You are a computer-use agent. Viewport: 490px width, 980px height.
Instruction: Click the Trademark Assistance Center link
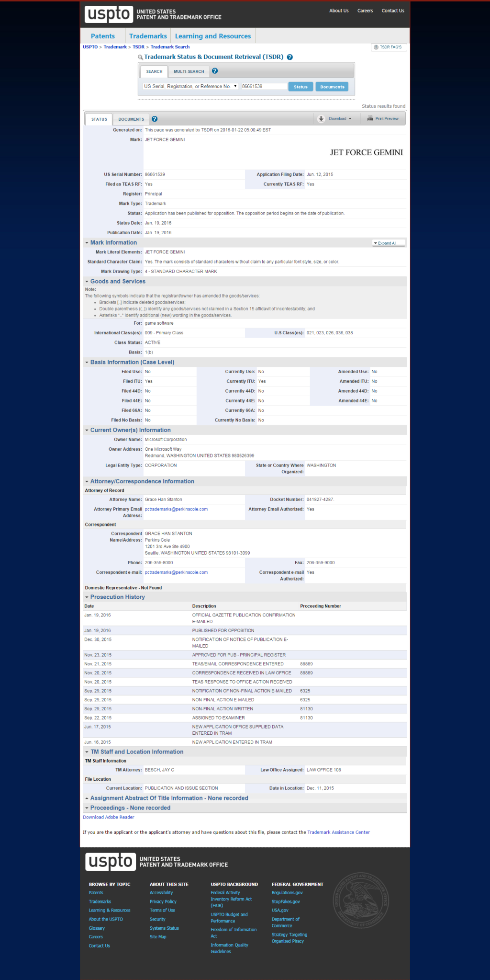tap(338, 832)
